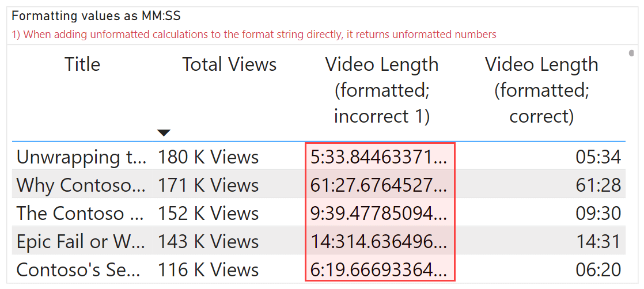Click the 06:20 correct length cell

(598, 269)
